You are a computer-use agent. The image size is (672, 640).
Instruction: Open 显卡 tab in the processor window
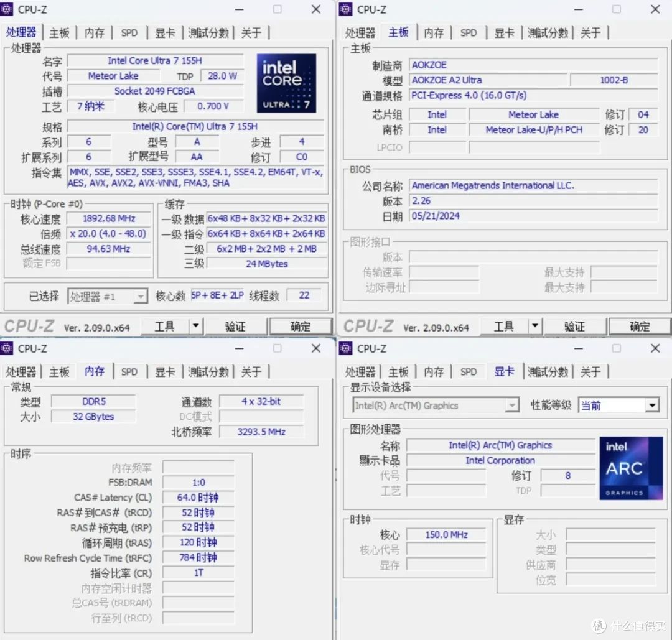(165, 33)
